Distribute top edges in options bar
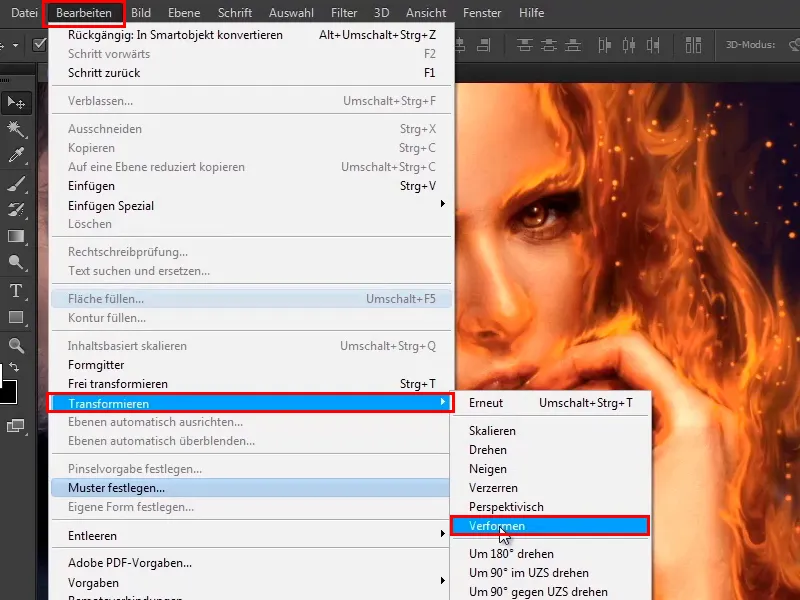800x600 pixels. click(x=524, y=45)
